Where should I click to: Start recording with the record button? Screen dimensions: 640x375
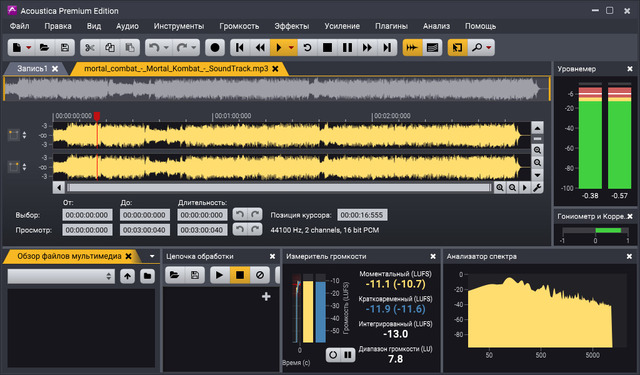[x=215, y=48]
